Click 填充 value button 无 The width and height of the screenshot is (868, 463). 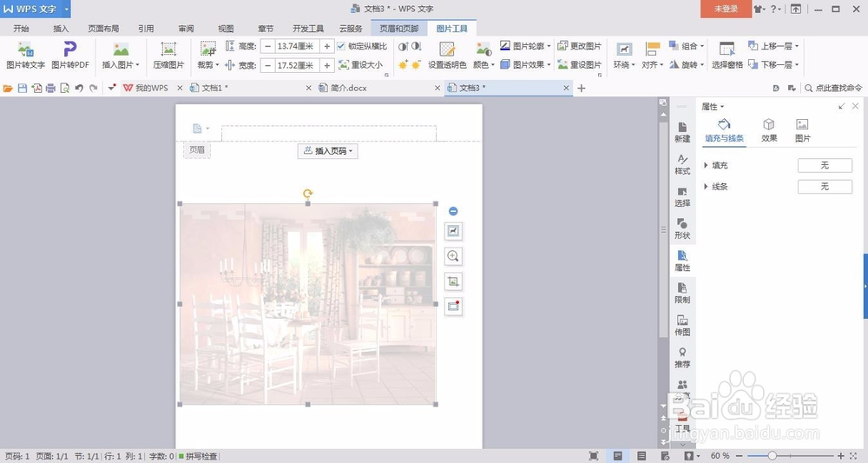pyautogui.click(x=825, y=165)
